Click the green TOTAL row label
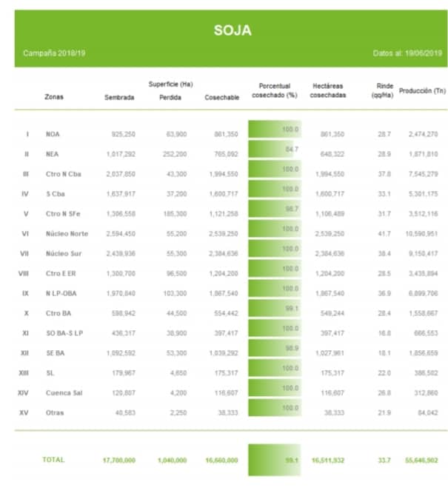Viewport: 448px width, 502px height. point(53,460)
